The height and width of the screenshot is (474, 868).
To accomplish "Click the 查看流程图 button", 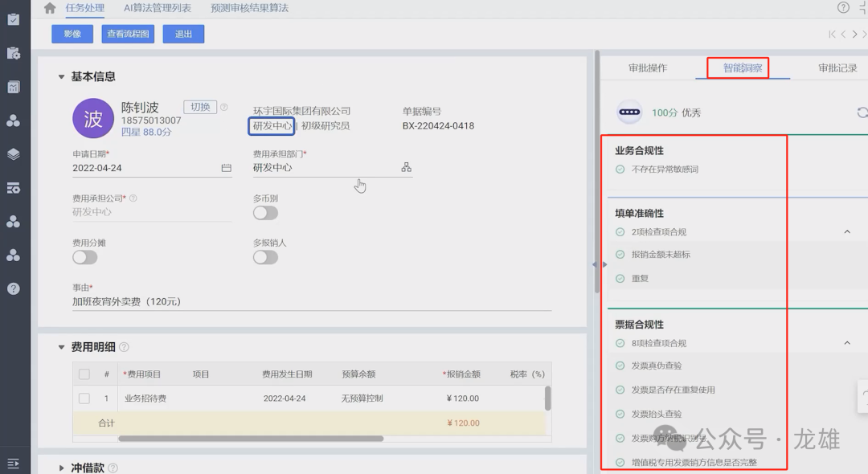I will pos(128,34).
